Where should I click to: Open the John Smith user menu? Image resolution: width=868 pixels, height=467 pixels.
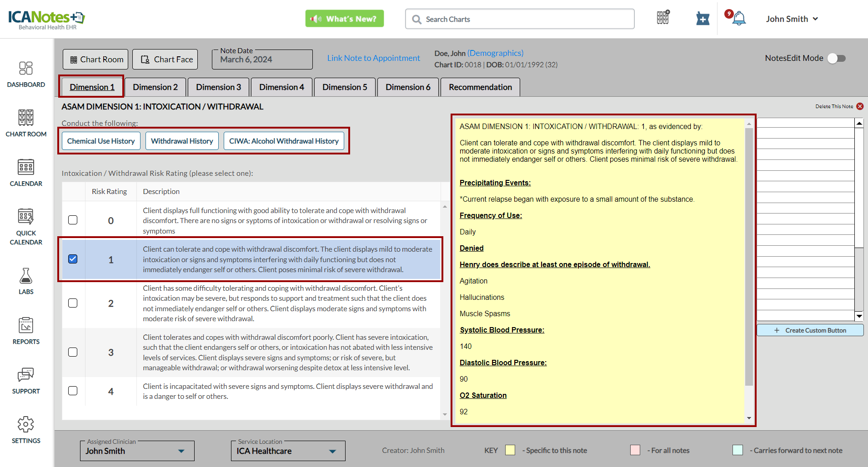click(792, 19)
